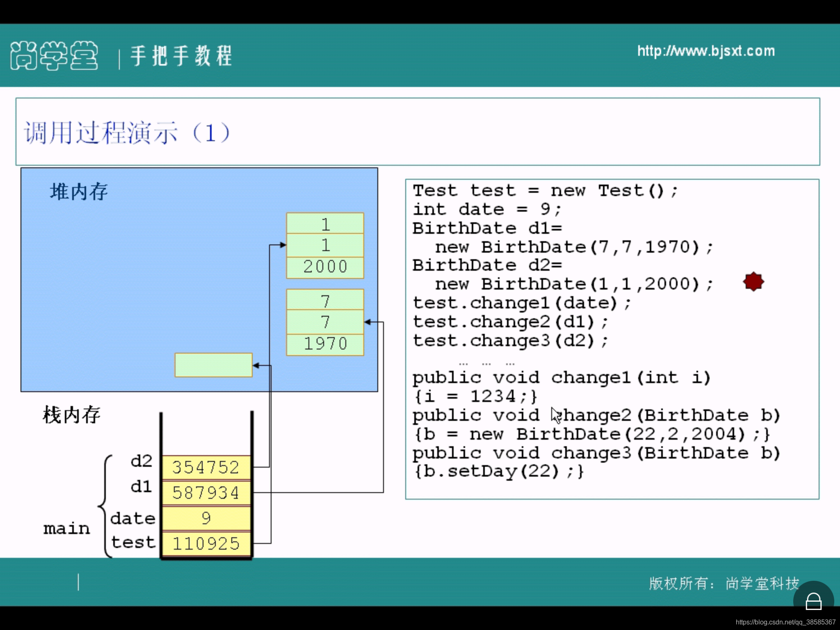Click the 调用过程演示 (1) slide title
This screenshot has height=630, width=840.
127,132
